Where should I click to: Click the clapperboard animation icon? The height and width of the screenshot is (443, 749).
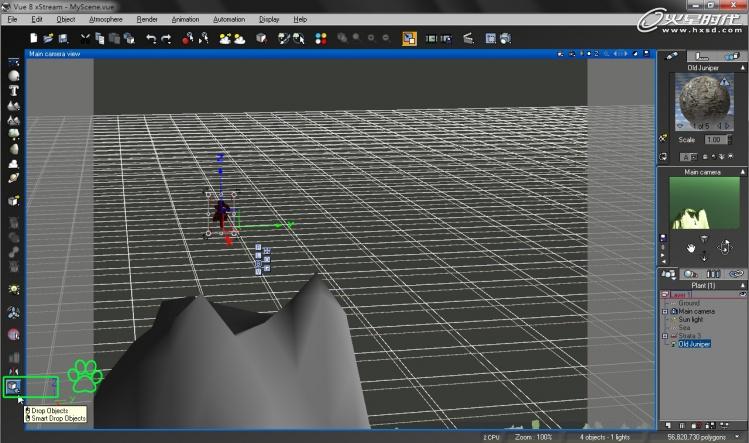pyautogui.click(x=468, y=38)
